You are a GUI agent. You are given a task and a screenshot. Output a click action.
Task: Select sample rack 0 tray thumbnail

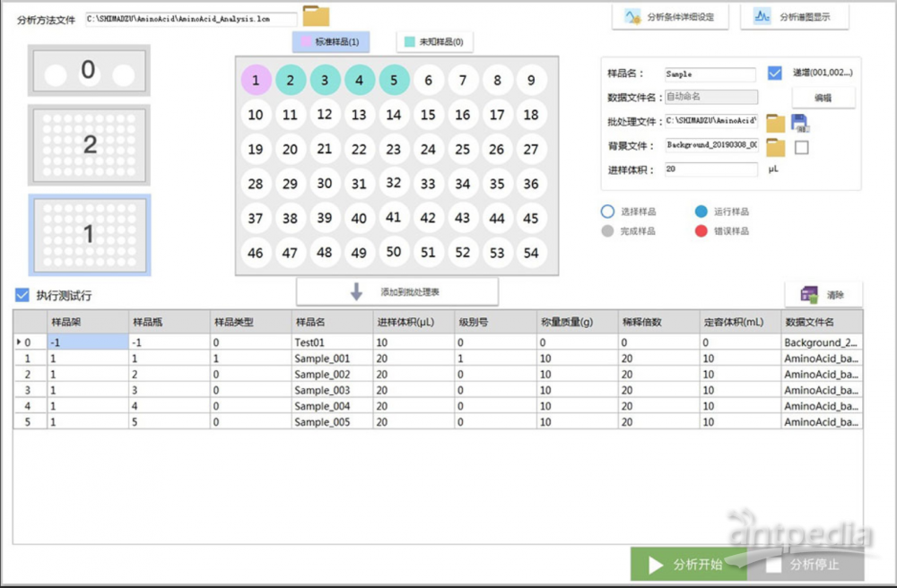point(89,71)
